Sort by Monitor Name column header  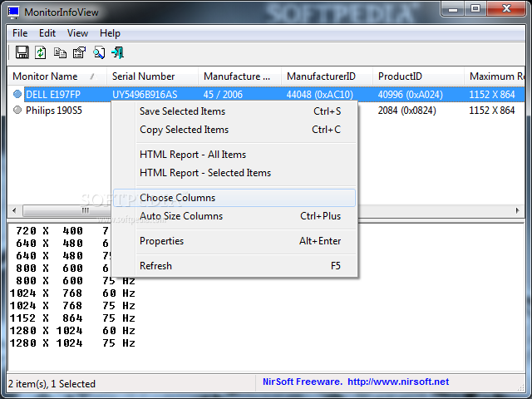tap(57, 76)
